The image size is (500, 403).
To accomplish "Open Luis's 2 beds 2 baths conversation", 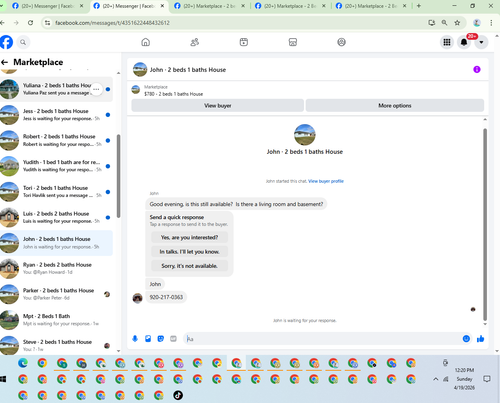I will click(x=56, y=217).
